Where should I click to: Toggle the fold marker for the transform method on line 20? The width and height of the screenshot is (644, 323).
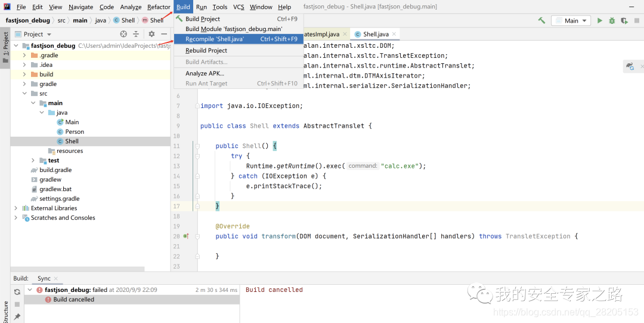tap(197, 236)
